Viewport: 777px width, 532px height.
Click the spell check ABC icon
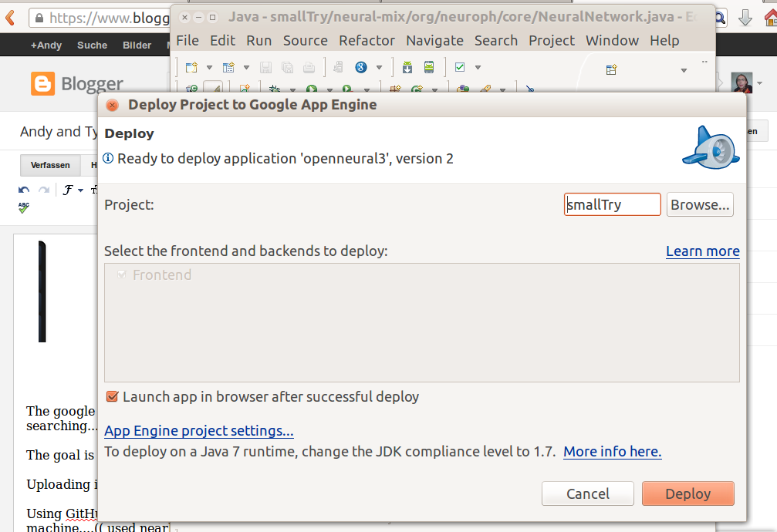23,208
